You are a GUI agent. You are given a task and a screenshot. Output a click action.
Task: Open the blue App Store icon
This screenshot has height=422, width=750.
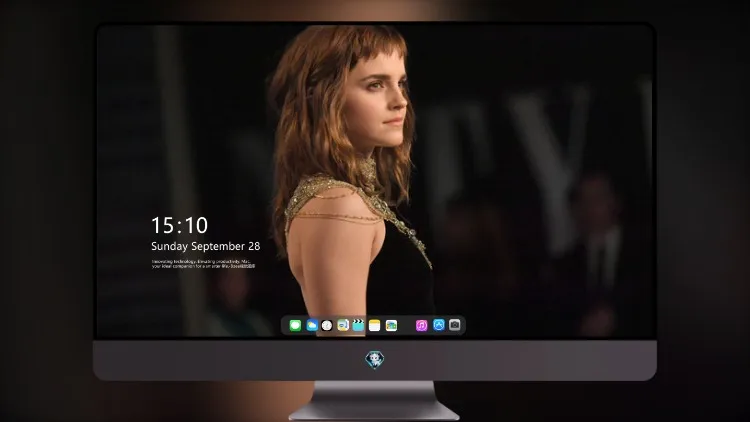click(439, 325)
